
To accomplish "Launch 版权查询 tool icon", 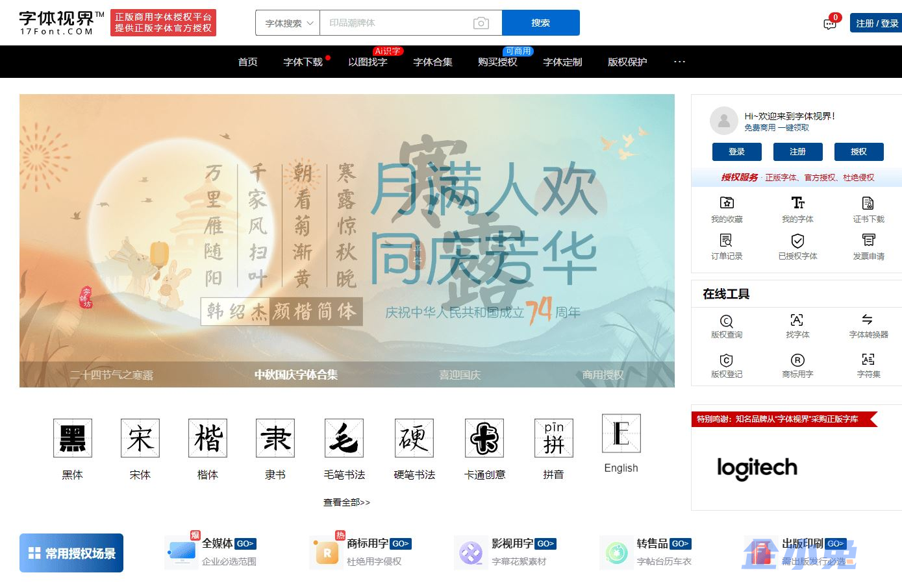I will pos(727,321).
